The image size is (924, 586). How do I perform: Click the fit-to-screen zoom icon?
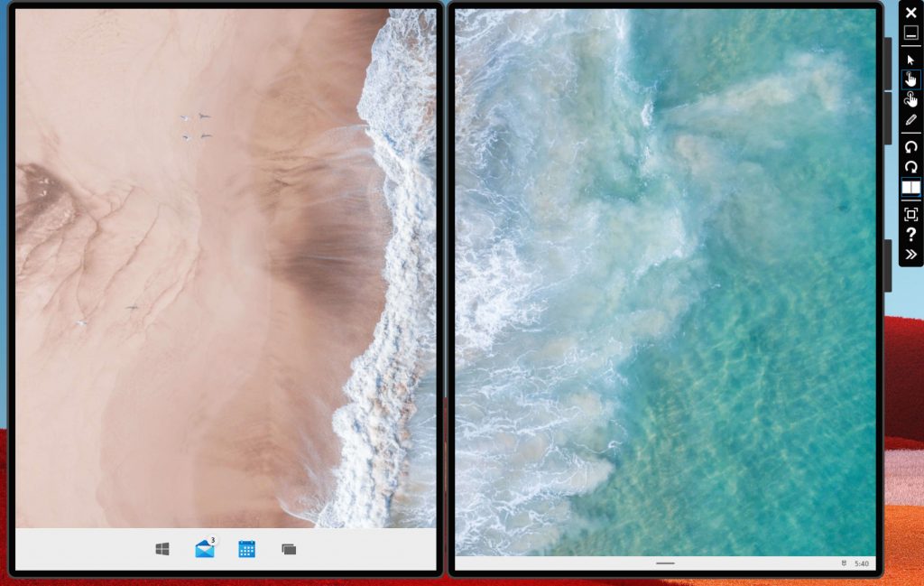click(x=910, y=214)
